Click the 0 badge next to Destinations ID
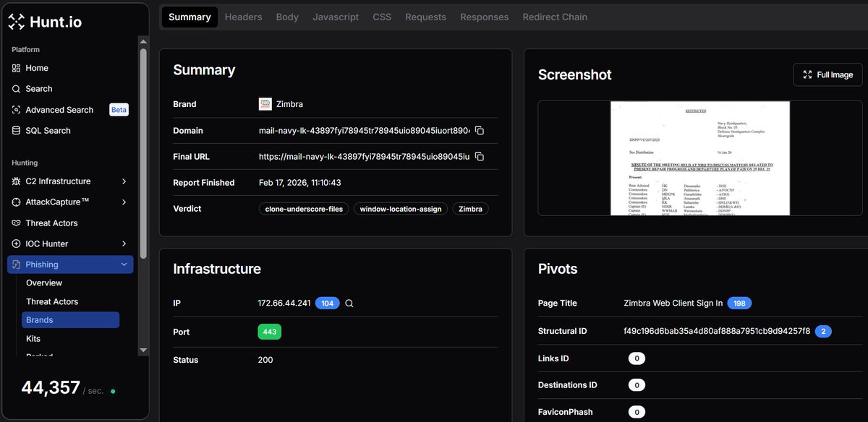Screen dimensions: 868x422 (637, 385)
